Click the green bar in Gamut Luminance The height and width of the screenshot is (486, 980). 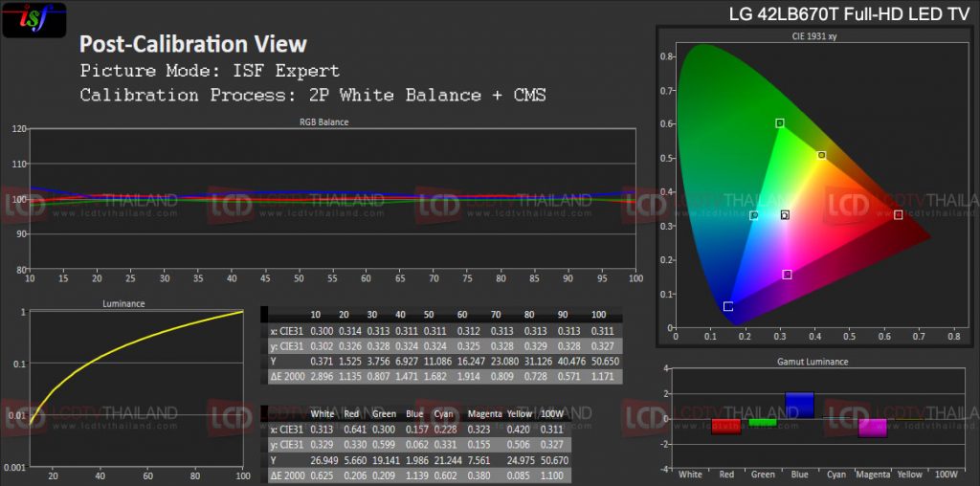763,422
